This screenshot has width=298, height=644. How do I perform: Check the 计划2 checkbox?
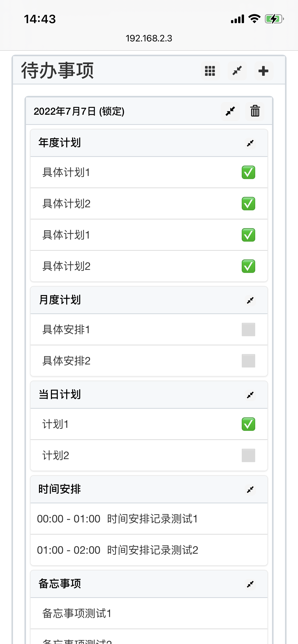coord(248,455)
